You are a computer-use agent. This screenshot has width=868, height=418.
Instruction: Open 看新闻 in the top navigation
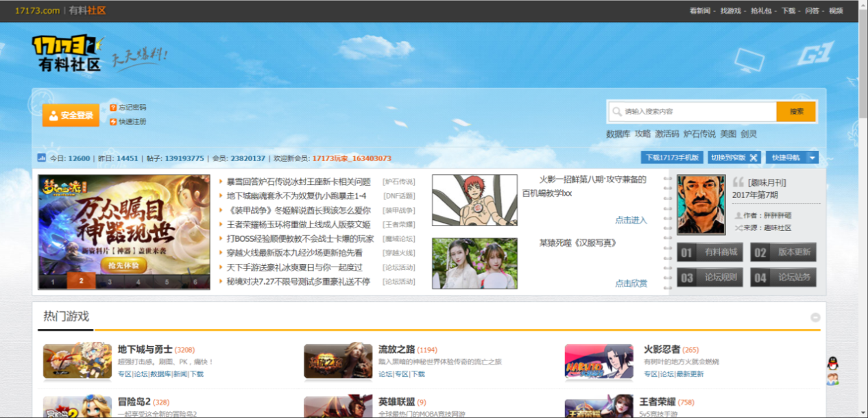699,11
